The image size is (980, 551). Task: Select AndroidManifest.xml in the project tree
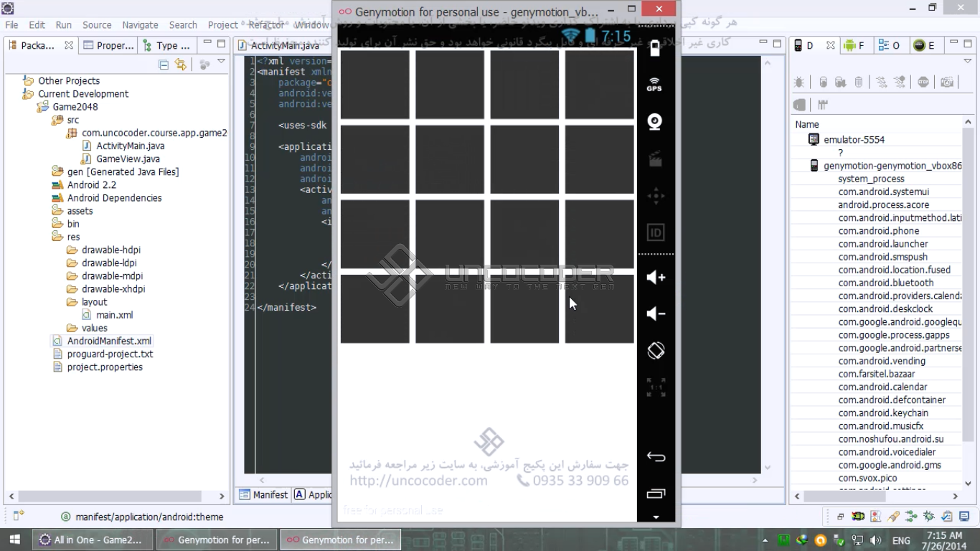click(102, 341)
